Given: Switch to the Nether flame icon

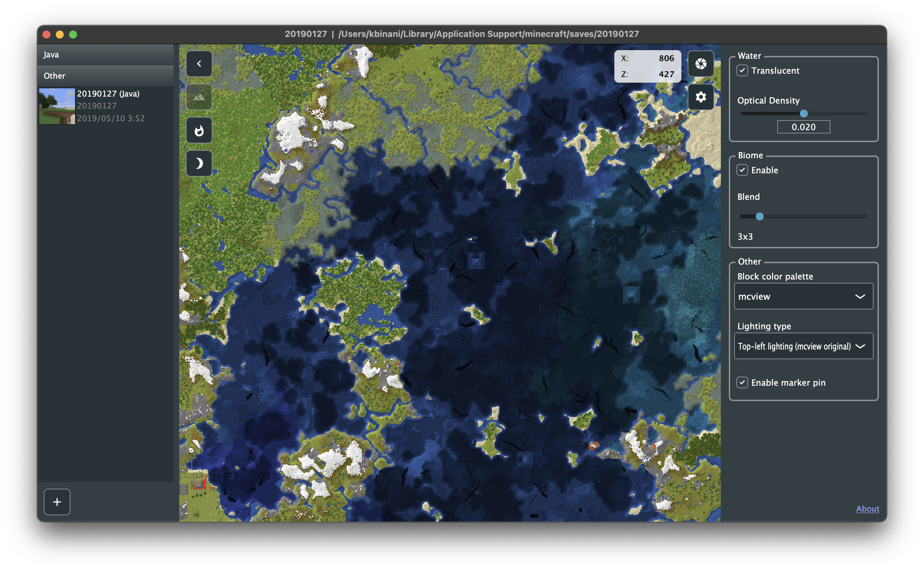Looking at the screenshot, I should 199,130.
